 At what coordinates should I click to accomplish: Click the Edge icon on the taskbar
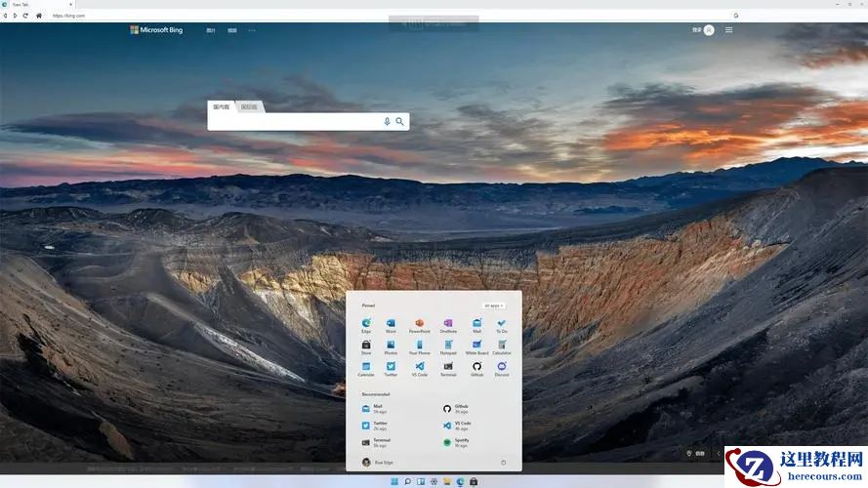(460, 481)
